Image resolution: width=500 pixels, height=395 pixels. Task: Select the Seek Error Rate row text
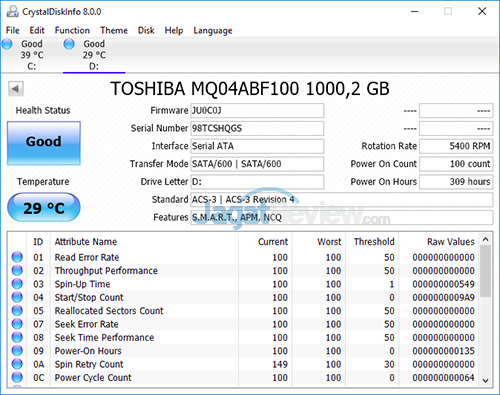point(86,324)
